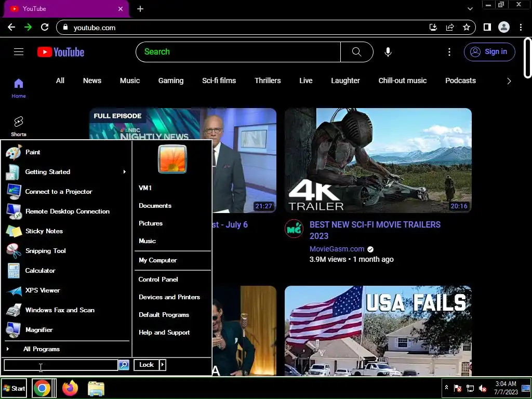
Task: Show hidden system tray icons
Action: [x=446, y=388]
